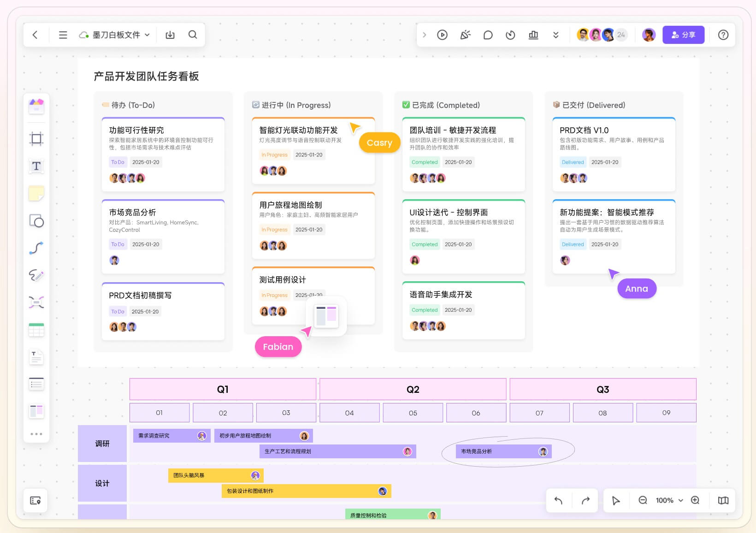Select the Mind map tool
Image resolution: width=756 pixels, height=533 pixels.
(36, 302)
